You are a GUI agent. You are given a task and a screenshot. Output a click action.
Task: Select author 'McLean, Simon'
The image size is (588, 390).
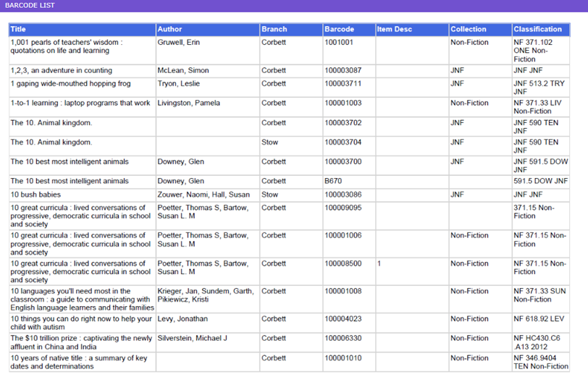pos(183,70)
